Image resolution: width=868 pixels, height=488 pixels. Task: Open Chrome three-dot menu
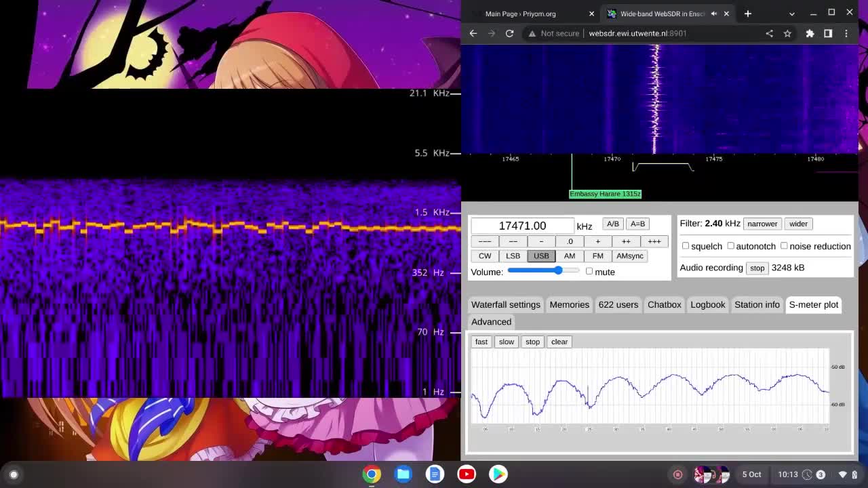tap(846, 33)
